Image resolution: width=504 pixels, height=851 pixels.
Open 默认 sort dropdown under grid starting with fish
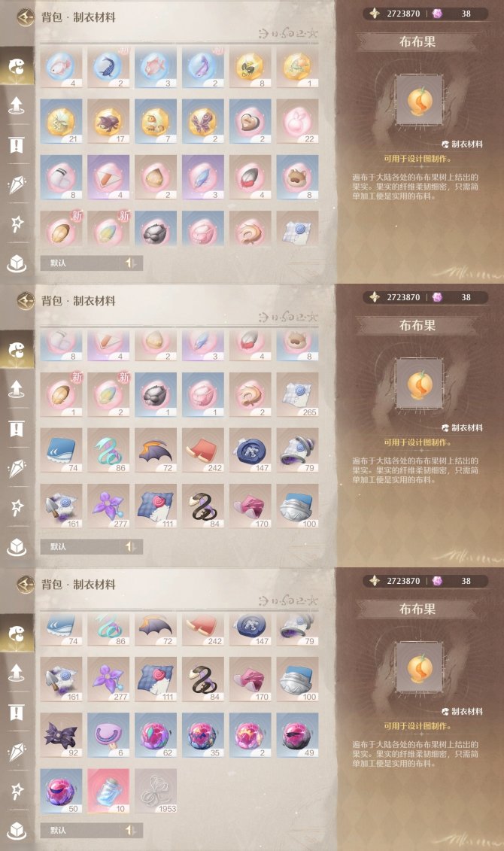point(81,263)
